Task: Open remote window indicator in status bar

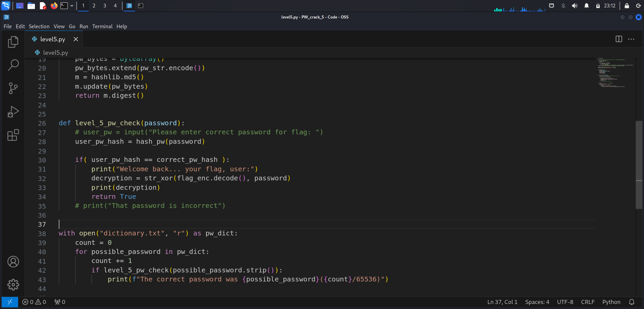Action: (10, 302)
